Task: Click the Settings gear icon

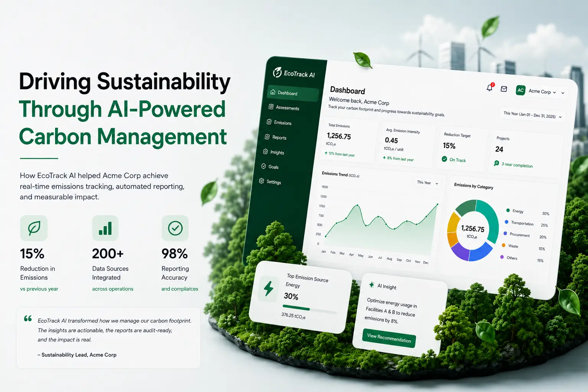Action: (261, 181)
